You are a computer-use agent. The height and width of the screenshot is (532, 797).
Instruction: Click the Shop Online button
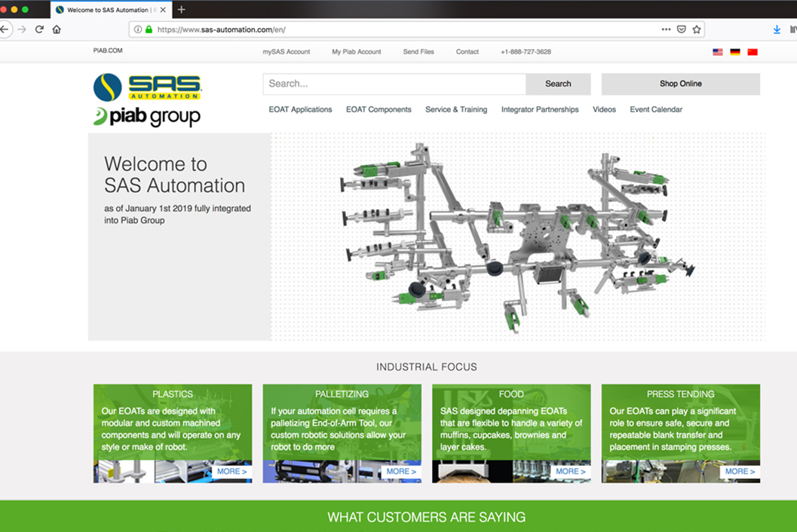coord(681,84)
